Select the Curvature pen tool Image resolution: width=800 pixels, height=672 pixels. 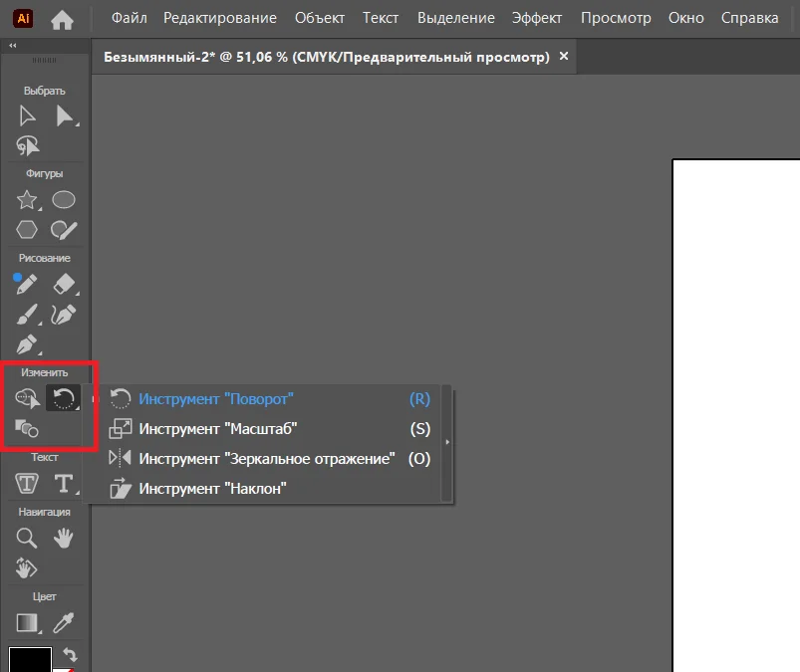tap(64, 315)
